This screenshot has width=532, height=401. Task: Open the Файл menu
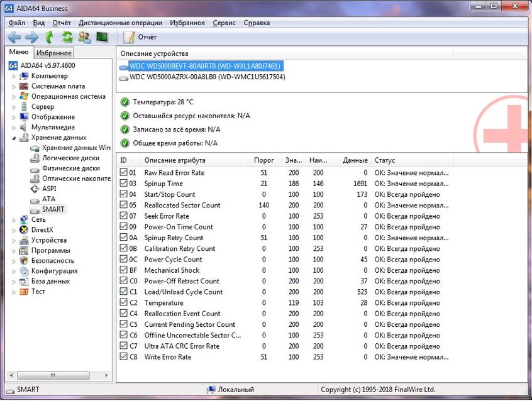[x=16, y=23]
